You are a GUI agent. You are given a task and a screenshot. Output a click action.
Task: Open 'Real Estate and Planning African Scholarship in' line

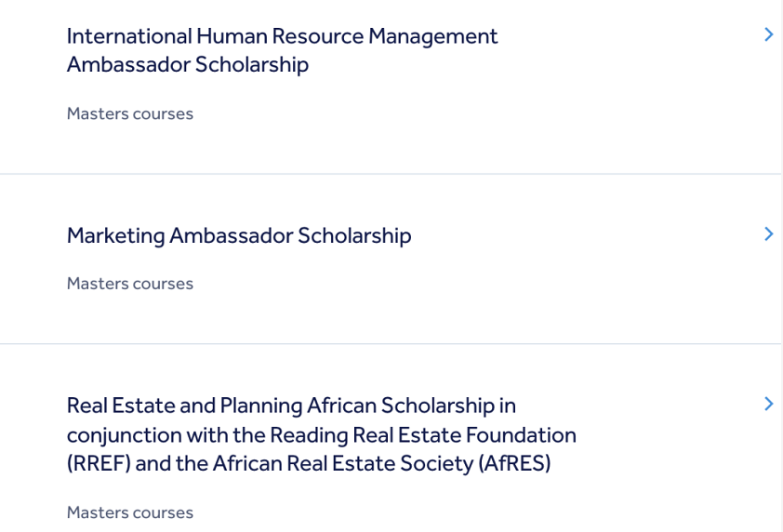[x=291, y=406]
